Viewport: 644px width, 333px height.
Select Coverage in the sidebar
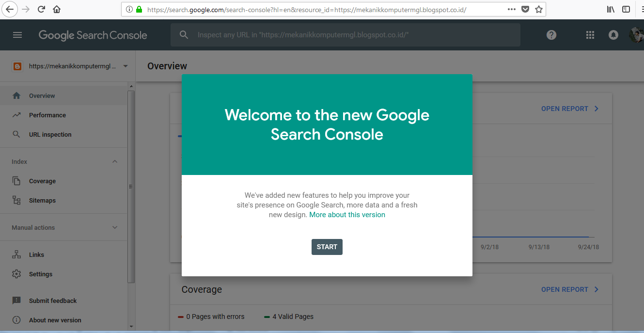63,181
